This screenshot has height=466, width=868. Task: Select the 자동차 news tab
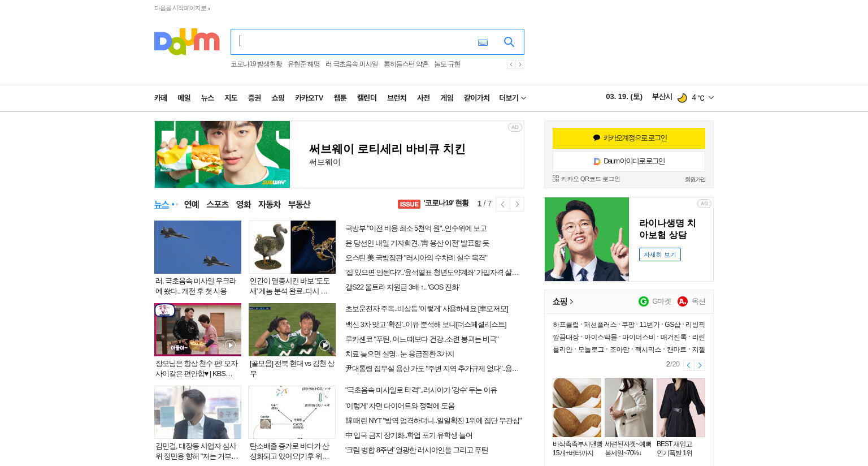(270, 204)
